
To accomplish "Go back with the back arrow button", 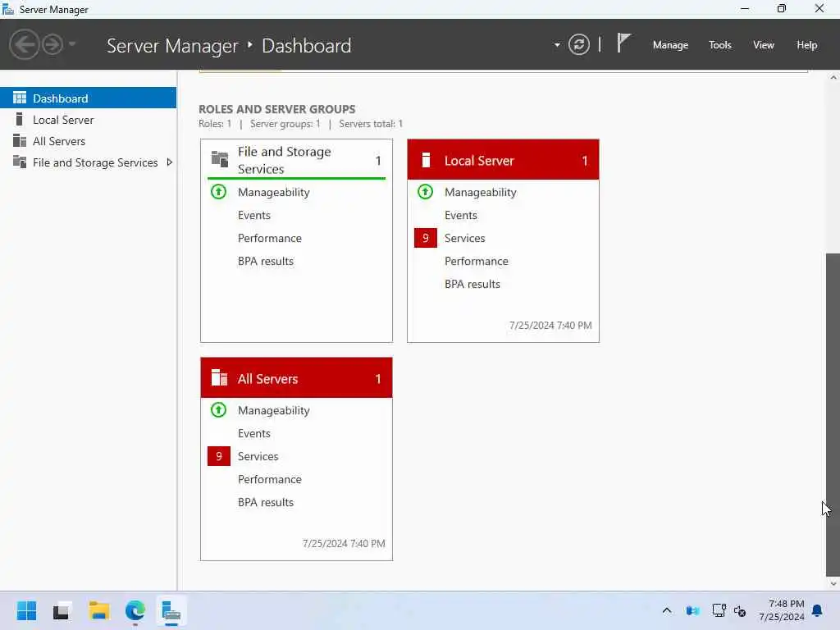I will pyautogui.click(x=24, y=44).
